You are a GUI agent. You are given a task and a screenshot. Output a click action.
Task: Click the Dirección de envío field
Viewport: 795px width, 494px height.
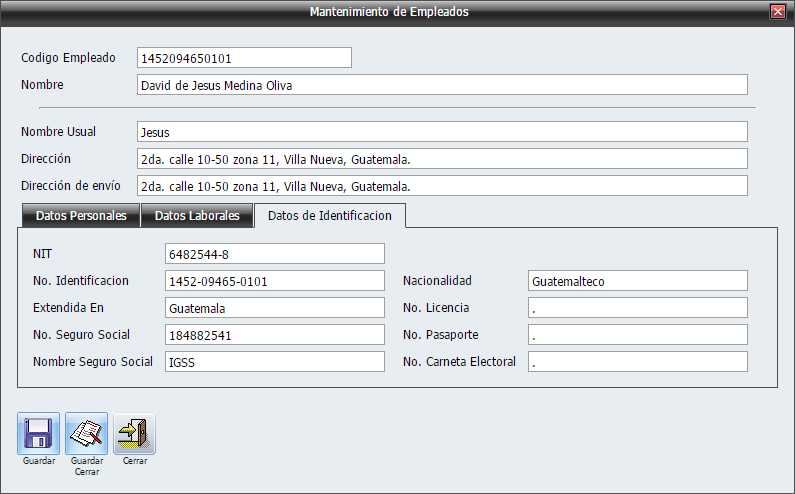(442, 186)
